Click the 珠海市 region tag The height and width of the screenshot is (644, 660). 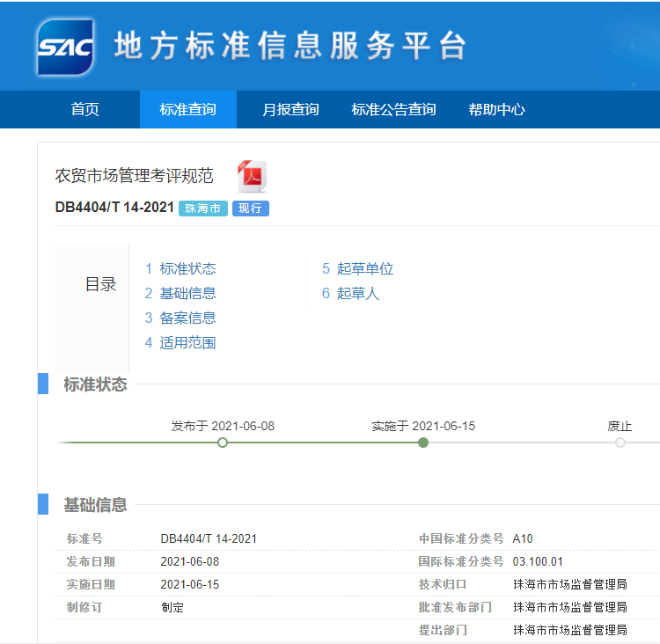[203, 209]
